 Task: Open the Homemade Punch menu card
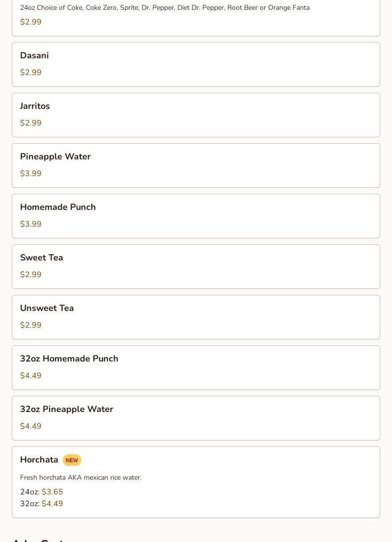[196, 216]
